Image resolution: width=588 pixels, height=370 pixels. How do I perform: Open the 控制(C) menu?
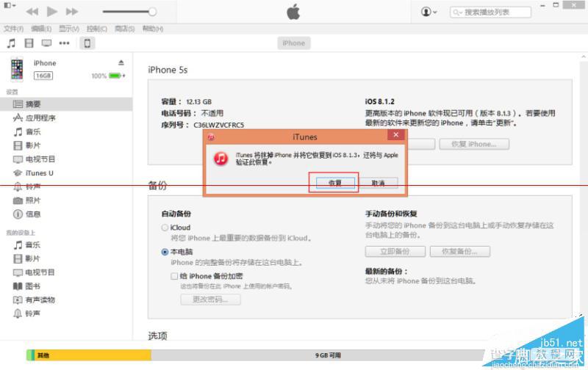pyautogui.click(x=97, y=29)
